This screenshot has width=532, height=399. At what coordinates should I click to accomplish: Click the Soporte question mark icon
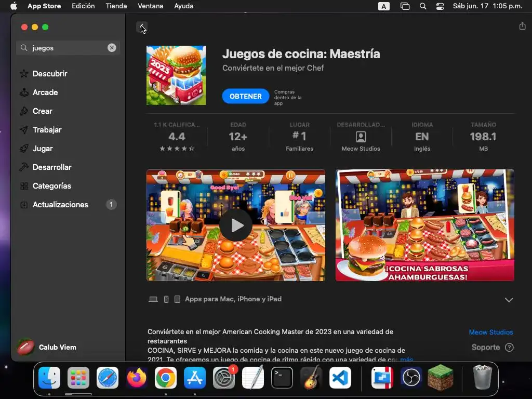509,348
